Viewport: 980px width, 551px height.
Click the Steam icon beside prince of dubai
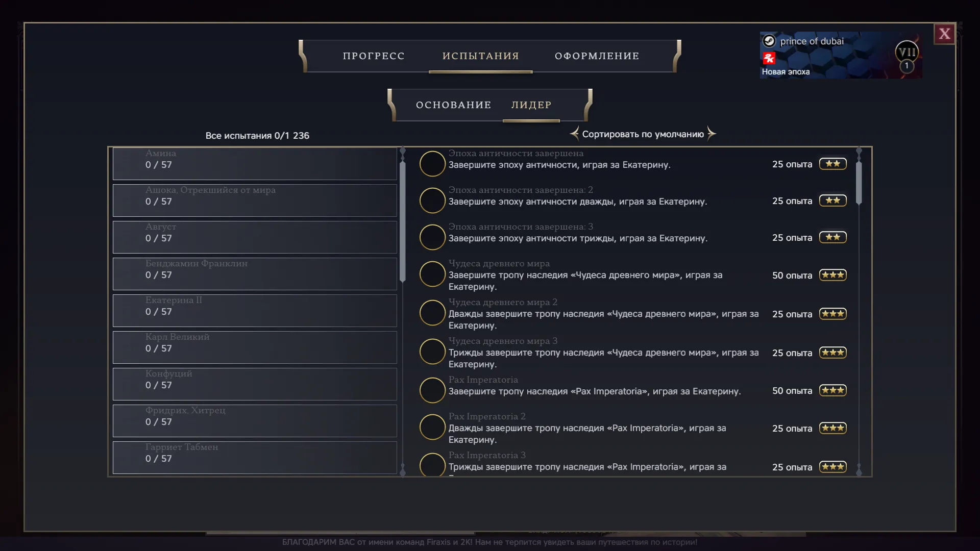pos(769,41)
